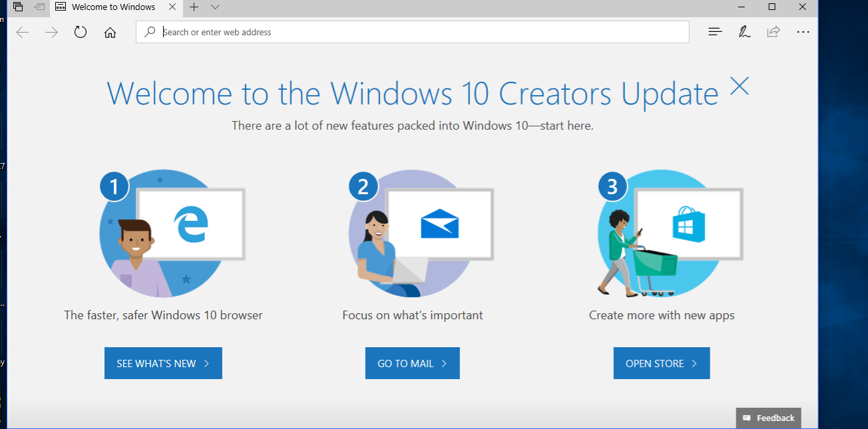Go to the home page
This screenshot has height=429, width=868.
[x=110, y=32]
